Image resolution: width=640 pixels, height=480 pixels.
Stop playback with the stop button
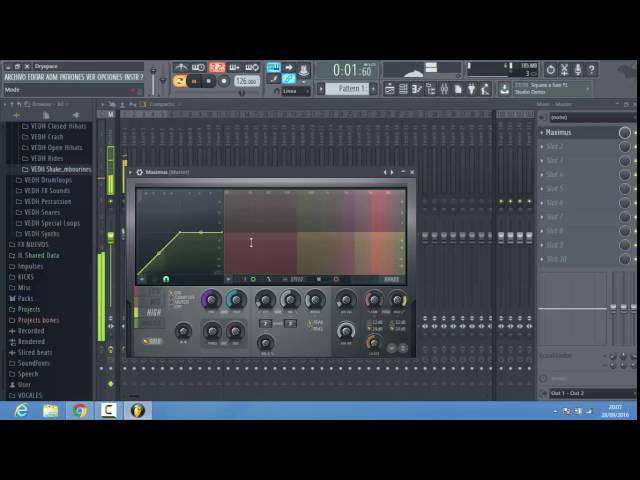(x=209, y=81)
